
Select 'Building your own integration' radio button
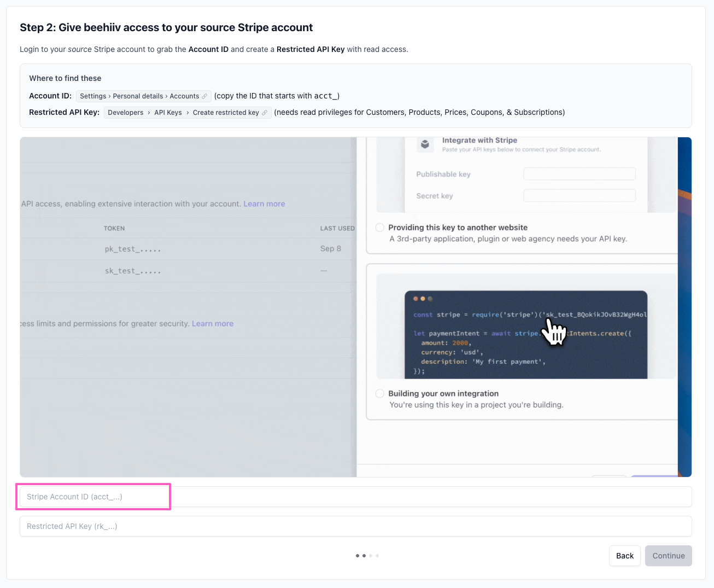coord(380,393)
